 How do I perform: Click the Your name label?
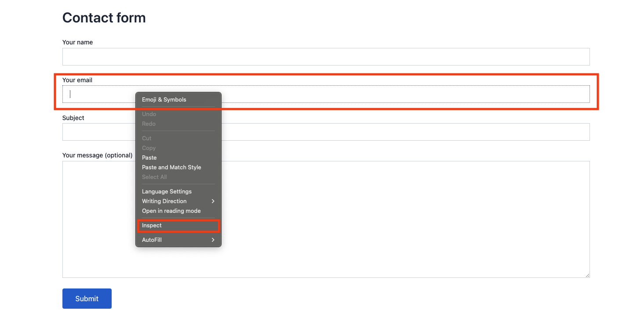pos(78,42)
